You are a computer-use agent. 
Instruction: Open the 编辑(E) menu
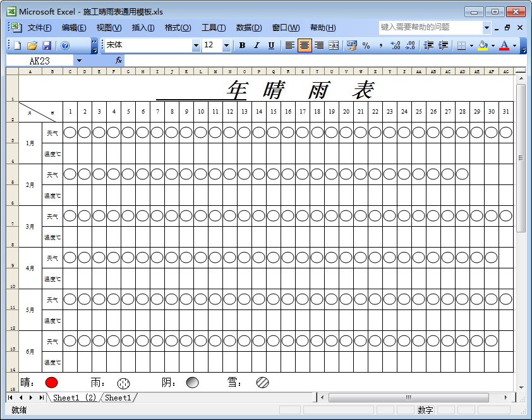74,28
